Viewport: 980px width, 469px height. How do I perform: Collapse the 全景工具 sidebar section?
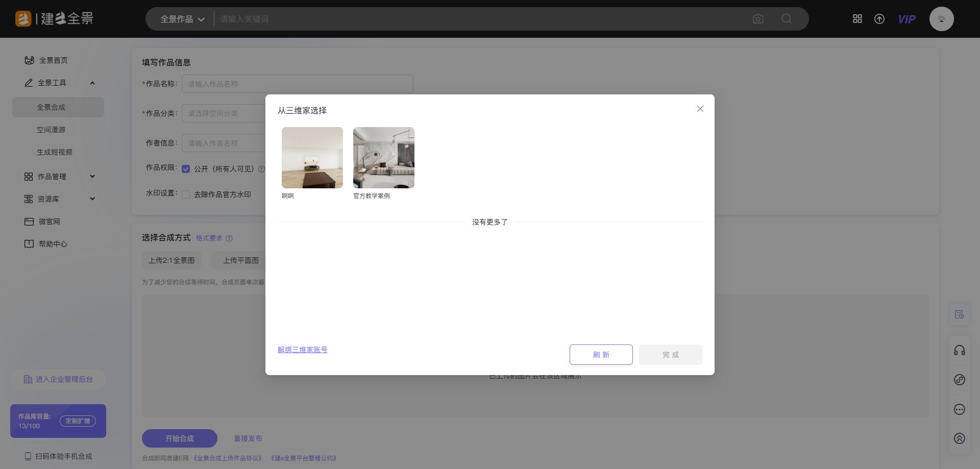pyautogui.click(x=92, y=83)
